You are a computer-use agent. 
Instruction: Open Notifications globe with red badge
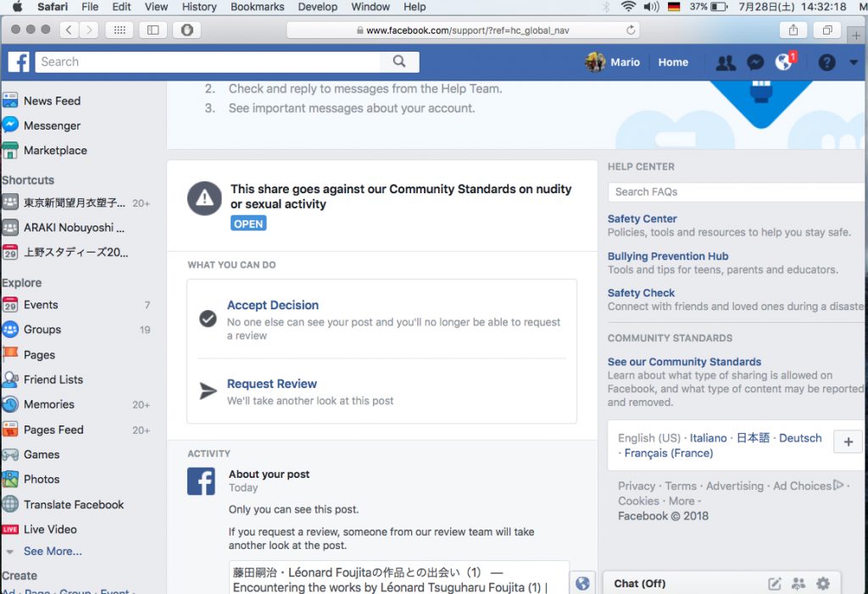784,62
